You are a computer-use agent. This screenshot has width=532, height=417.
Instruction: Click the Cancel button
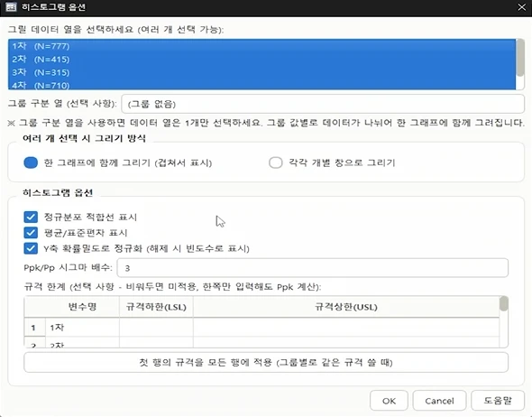439,401
